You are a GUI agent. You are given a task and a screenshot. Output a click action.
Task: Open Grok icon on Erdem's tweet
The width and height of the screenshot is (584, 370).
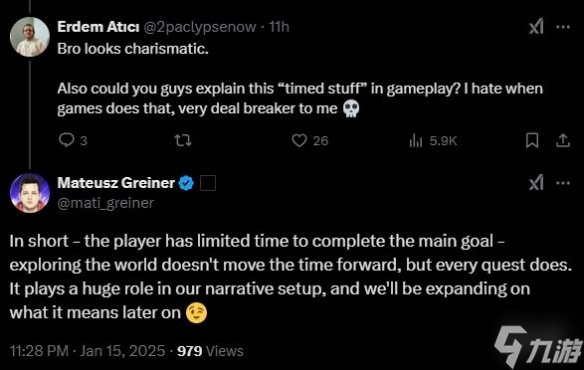(x=536, y=27)
